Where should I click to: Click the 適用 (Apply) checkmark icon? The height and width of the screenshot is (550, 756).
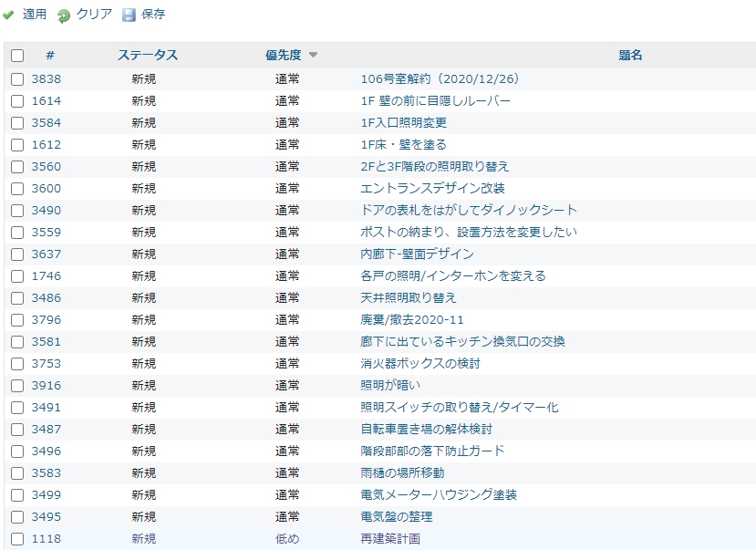point(11,15)
